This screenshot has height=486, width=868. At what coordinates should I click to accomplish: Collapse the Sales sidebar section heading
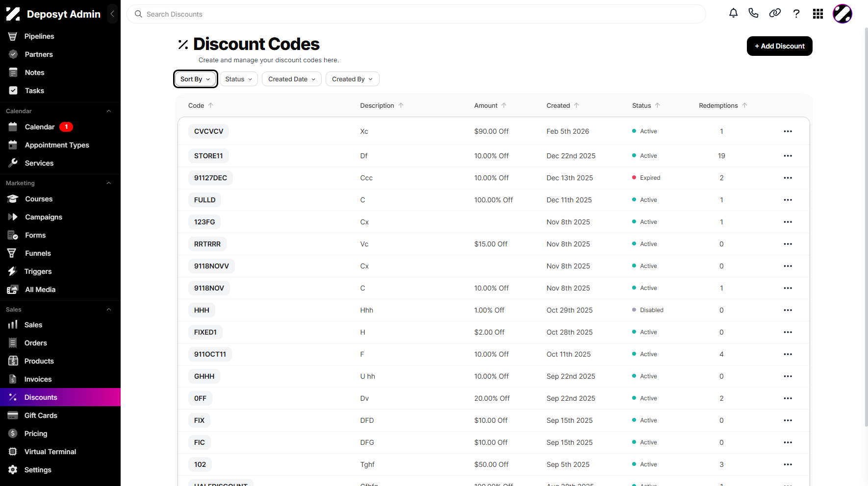click(109, 310)
